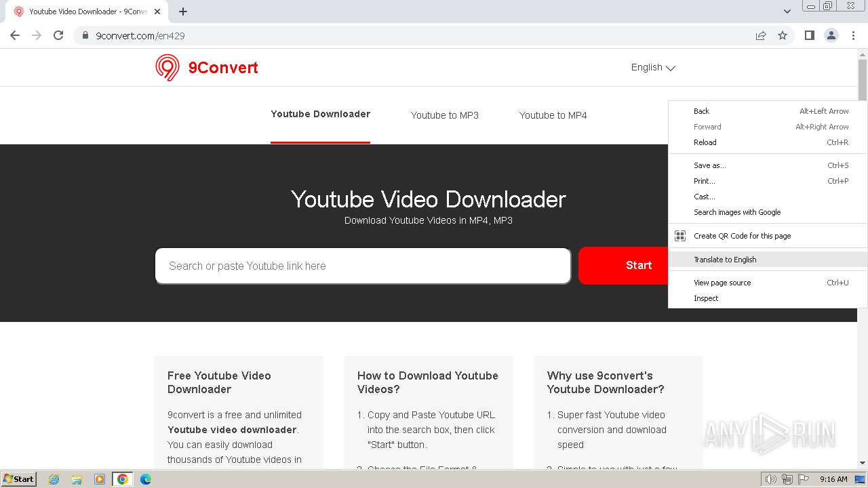Click the browser back arrow
Image resolution: width=868 pixels, height=488 pixels.
(x=15, y=35)
